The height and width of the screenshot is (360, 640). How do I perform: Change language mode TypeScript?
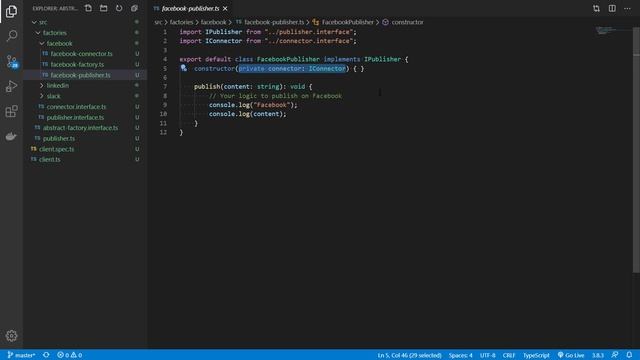[x=536, y=355]
